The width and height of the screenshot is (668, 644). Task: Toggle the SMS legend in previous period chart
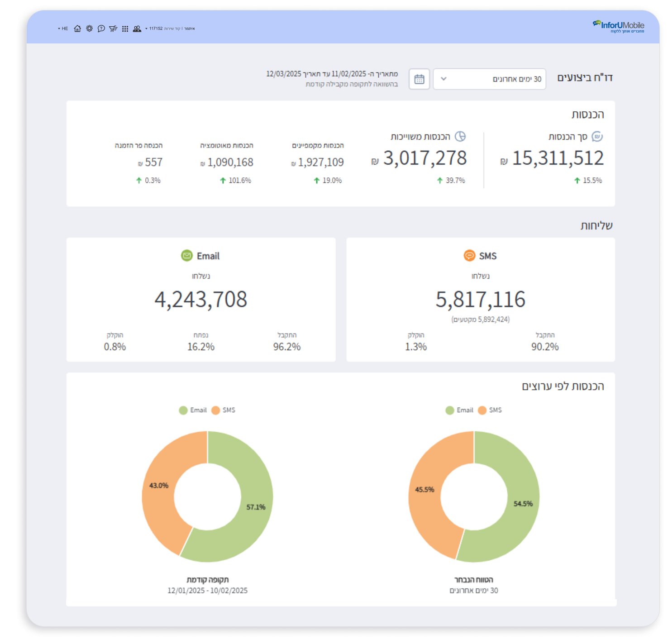224,410
